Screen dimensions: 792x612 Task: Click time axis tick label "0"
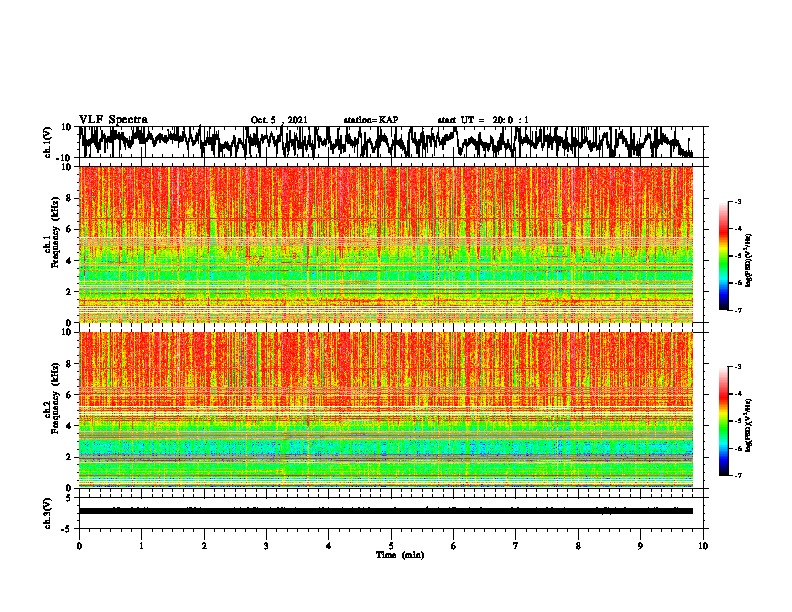pyautogui.click(x=79, y=546)
